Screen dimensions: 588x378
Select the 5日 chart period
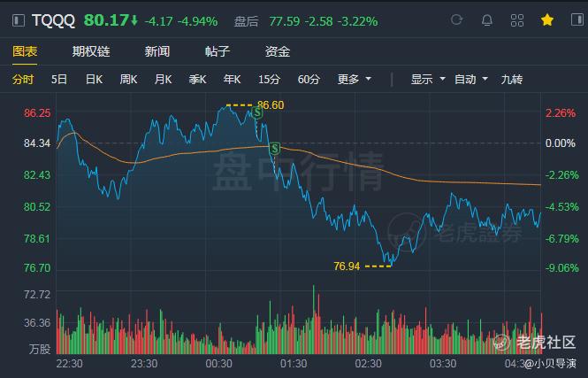59,80
